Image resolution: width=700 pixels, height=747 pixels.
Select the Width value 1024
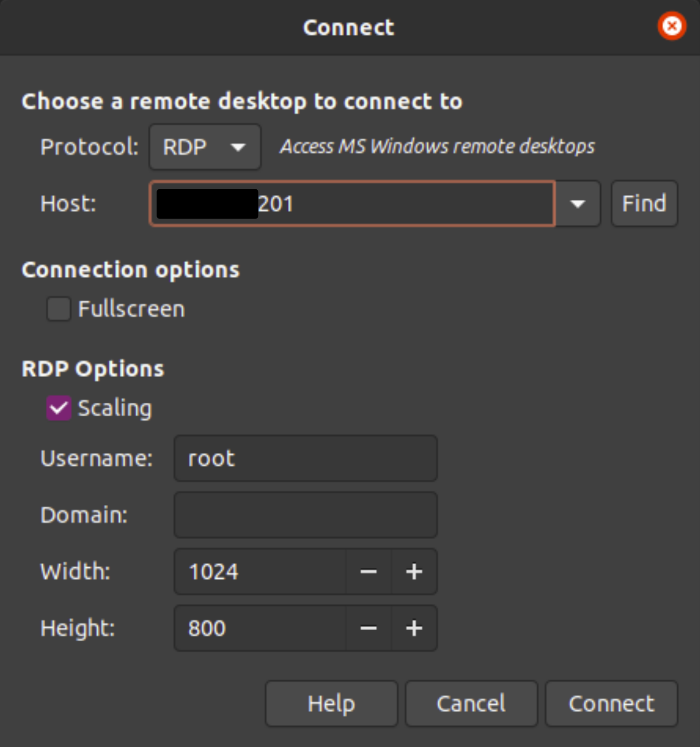[x=213, y=572]
